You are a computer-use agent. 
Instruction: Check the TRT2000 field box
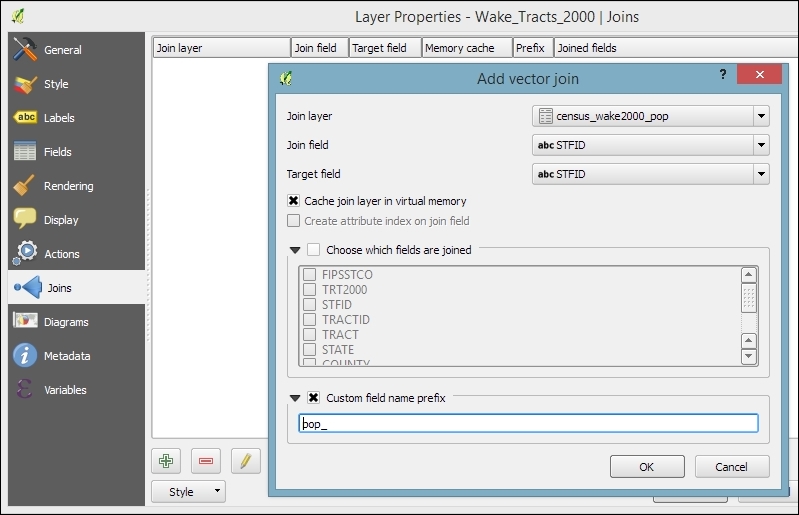click(309, 289)
